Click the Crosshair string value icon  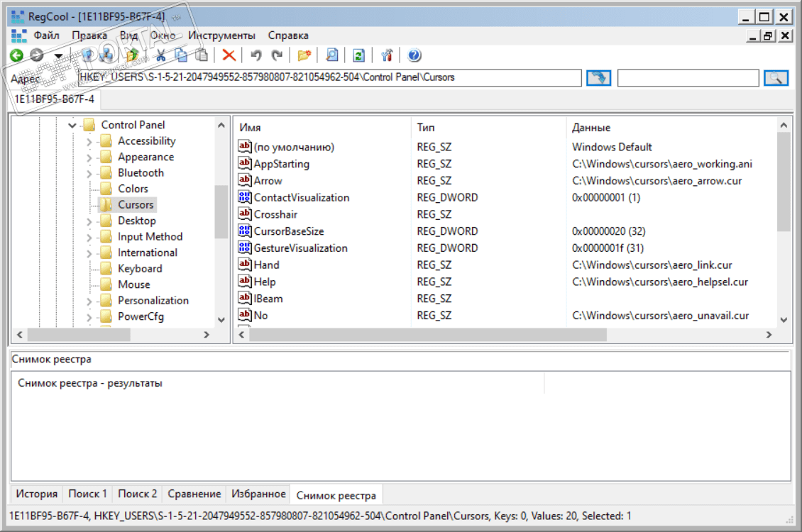pyautogui.click(x=245, y=214)
